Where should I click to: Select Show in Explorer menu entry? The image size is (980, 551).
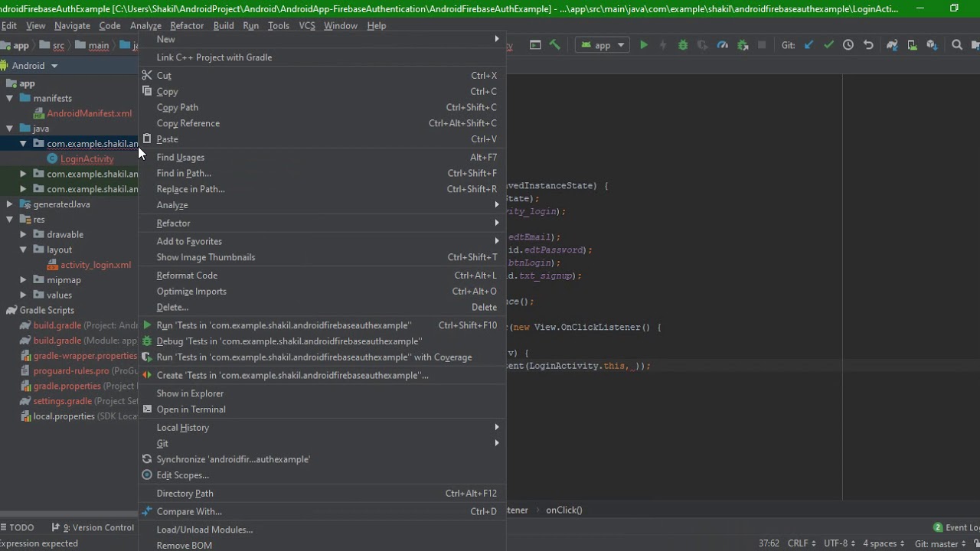(322, 393)
